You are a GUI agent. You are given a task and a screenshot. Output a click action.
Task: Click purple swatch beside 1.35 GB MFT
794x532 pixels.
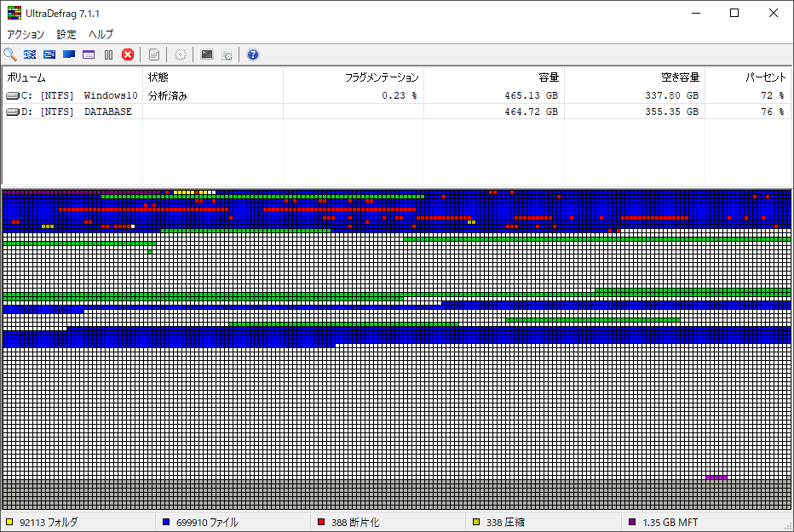tap(632, 522)
